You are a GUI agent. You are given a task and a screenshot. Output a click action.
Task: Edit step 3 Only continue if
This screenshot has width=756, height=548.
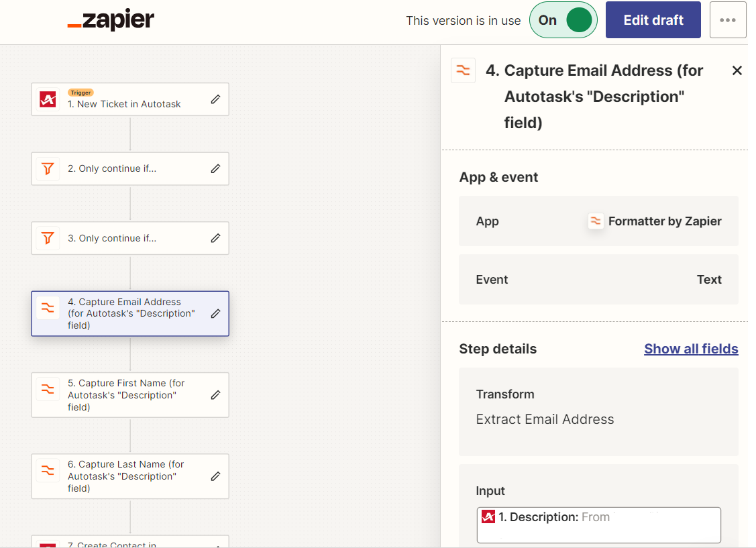(x=215, y=238)
